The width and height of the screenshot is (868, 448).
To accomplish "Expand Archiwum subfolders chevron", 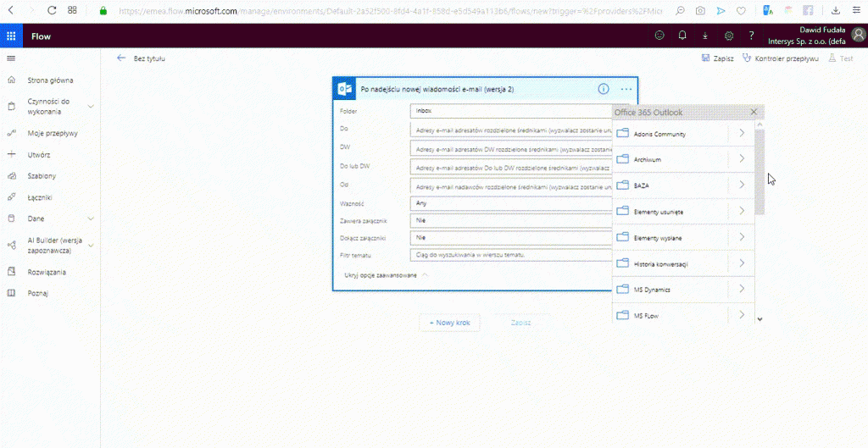I will point(742,158).
